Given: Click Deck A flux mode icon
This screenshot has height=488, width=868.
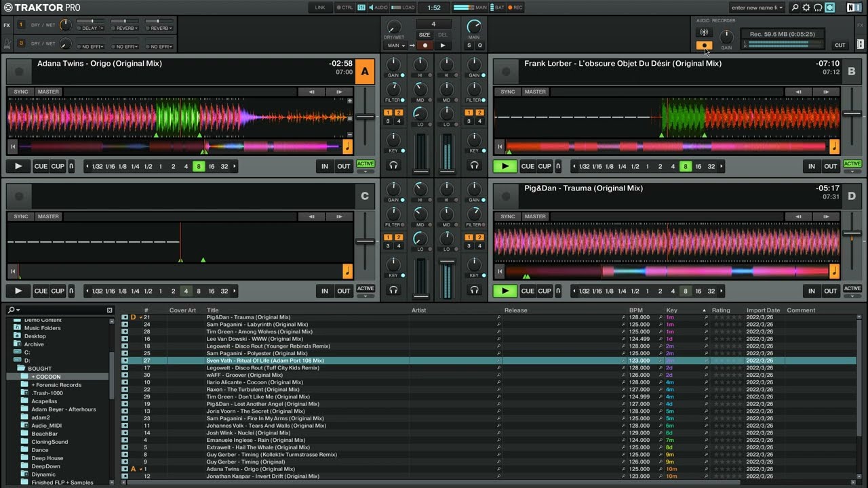Looking at the screenshot, I should point(71,166).
